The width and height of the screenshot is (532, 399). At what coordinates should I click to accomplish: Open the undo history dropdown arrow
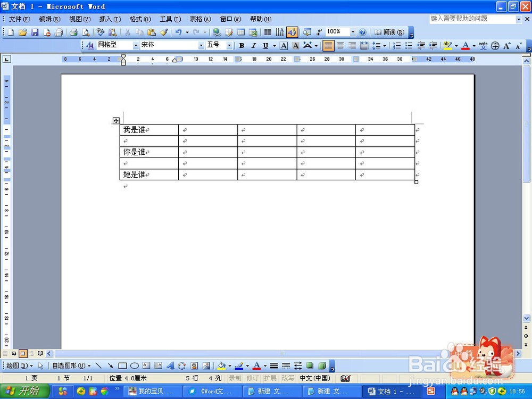(x=187, y=32)
